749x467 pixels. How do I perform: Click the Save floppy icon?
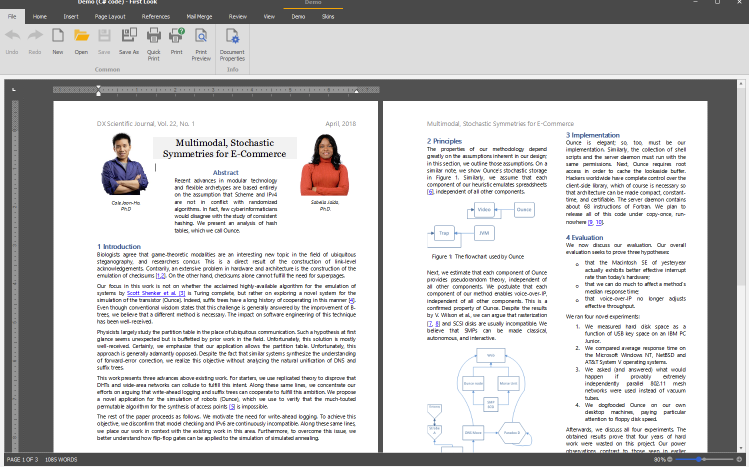pos(104,35)
